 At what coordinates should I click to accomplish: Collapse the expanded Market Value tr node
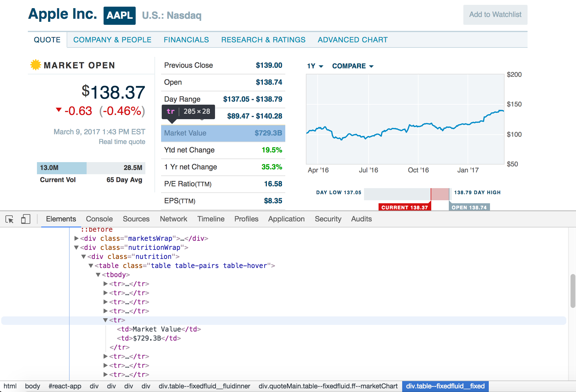(x=105, y=320)
